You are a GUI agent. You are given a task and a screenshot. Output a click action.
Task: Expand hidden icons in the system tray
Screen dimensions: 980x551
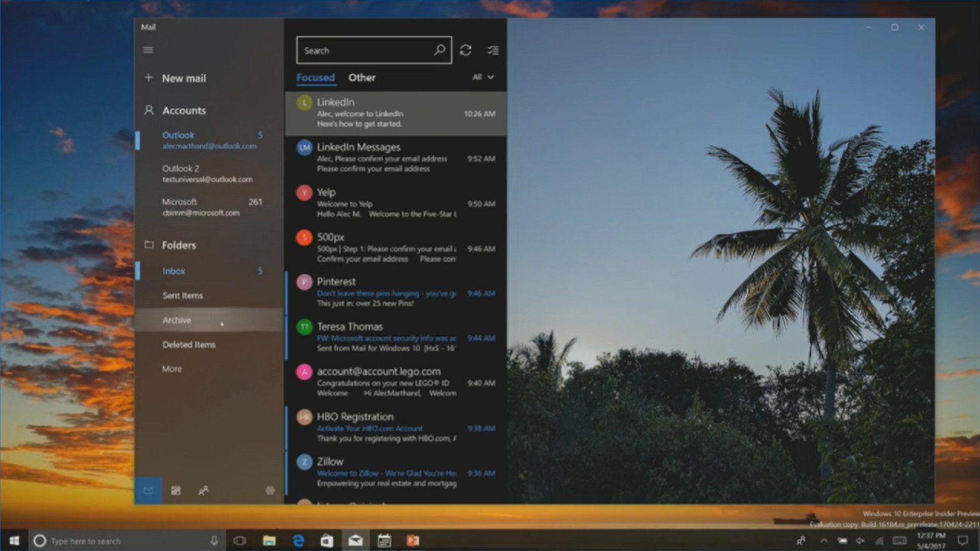tap(822, 540)
